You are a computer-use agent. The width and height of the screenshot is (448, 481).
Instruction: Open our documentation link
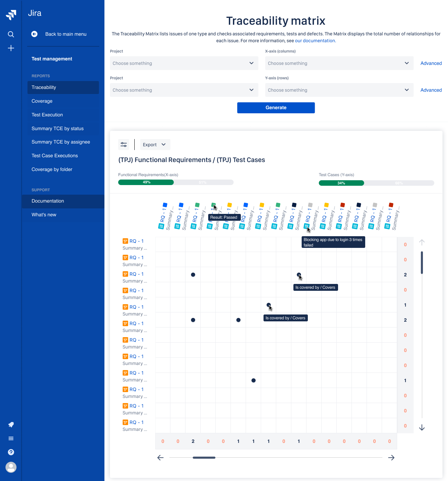(x=315, y=41)
